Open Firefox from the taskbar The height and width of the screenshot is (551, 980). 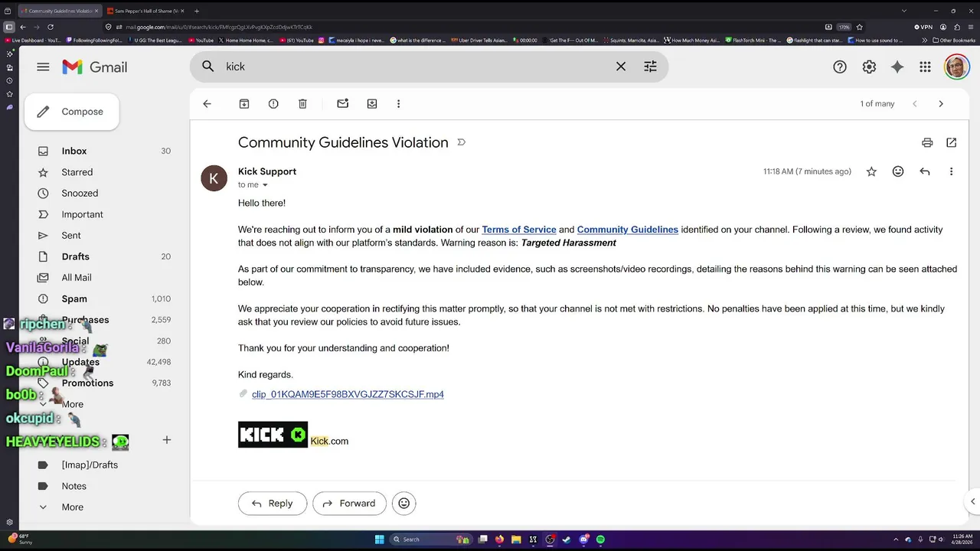pyautogui.click(x=499, y=540)
